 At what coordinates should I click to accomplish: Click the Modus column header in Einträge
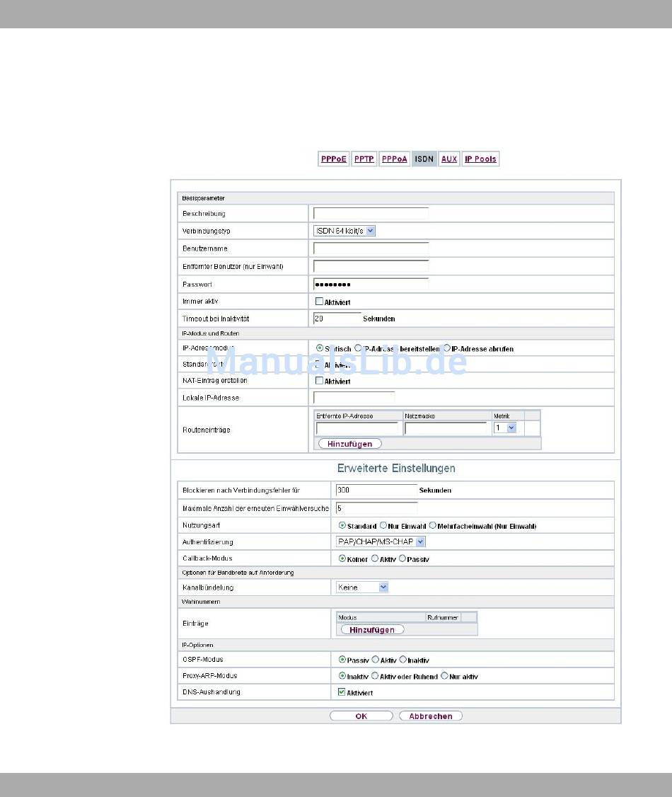click(381, 618)
